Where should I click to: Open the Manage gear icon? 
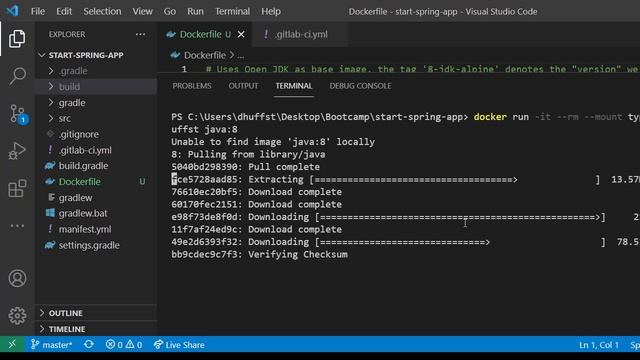point(17,316)
